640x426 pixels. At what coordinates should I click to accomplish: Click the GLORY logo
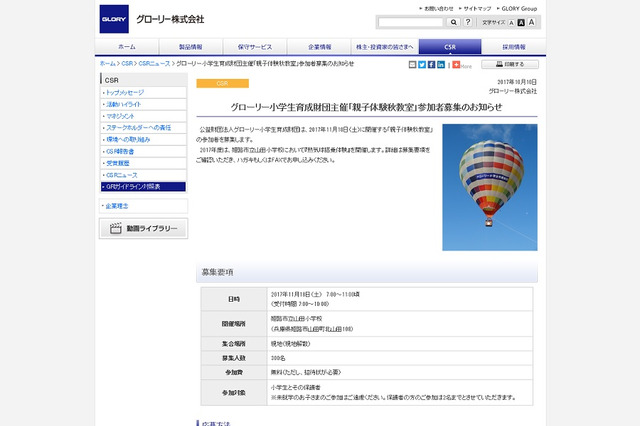114,19
